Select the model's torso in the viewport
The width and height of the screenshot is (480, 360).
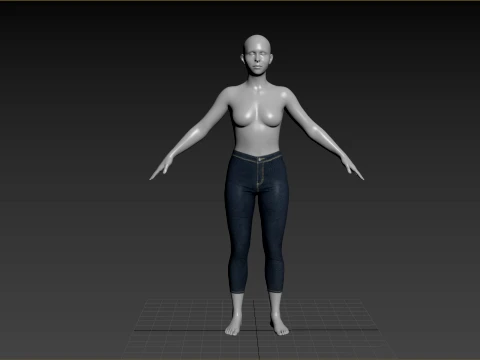point(257,120)
